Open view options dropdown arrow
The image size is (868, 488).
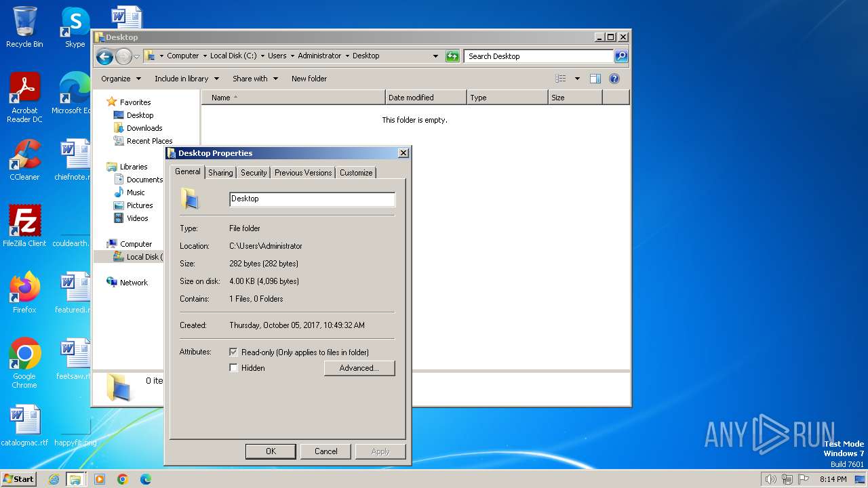coord(577,79)
